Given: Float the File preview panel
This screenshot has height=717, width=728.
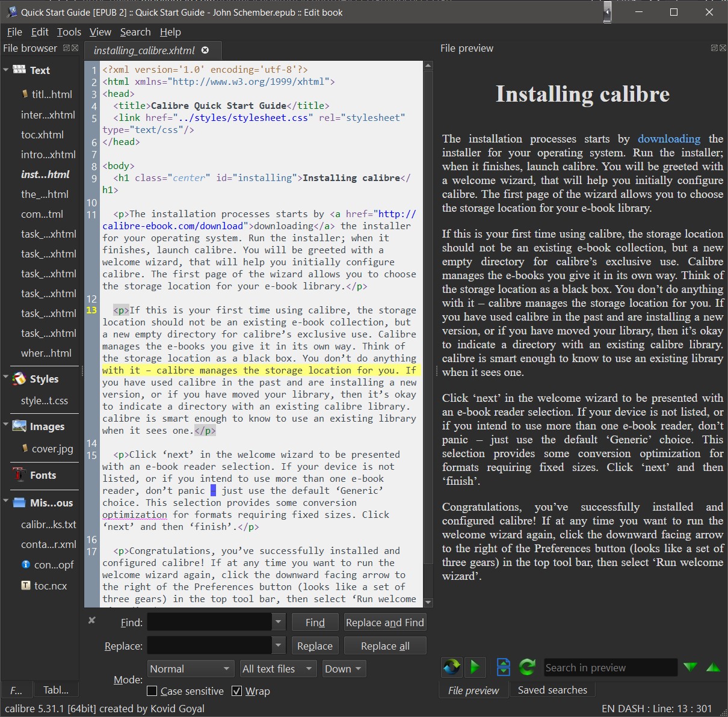Looking at the screenshot, I should click(714, 48).
